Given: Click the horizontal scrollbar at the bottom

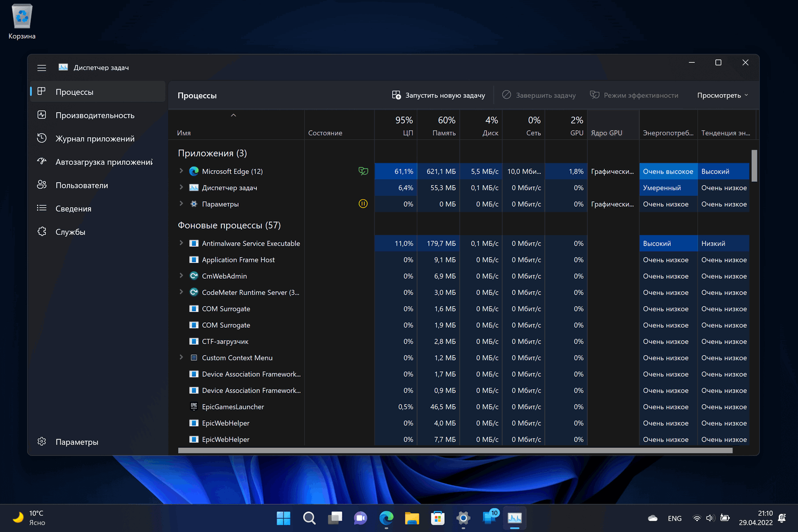Looking at the screenshot, I should tap(455, 451).
